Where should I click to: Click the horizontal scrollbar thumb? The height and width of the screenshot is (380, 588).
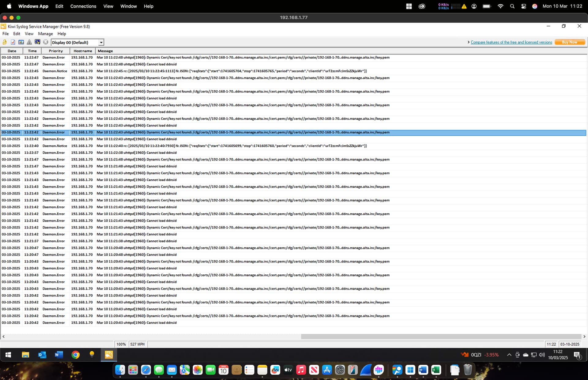(x=441, y=337)
